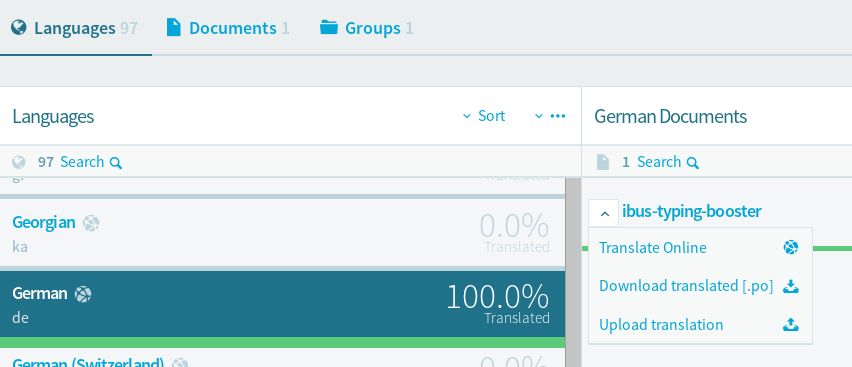Viewport: 852px width, 367px height.
Task: Click the globe icon beside Georgian
Action: tap(91, 223)
